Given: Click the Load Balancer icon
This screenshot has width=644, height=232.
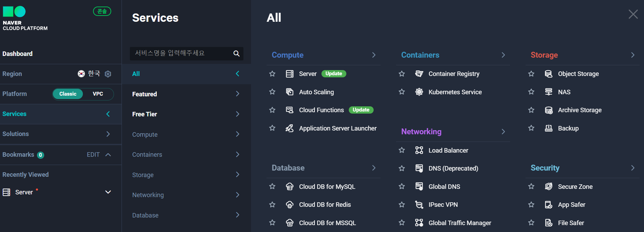Looking at the screenshot, I should pos(419,150).
